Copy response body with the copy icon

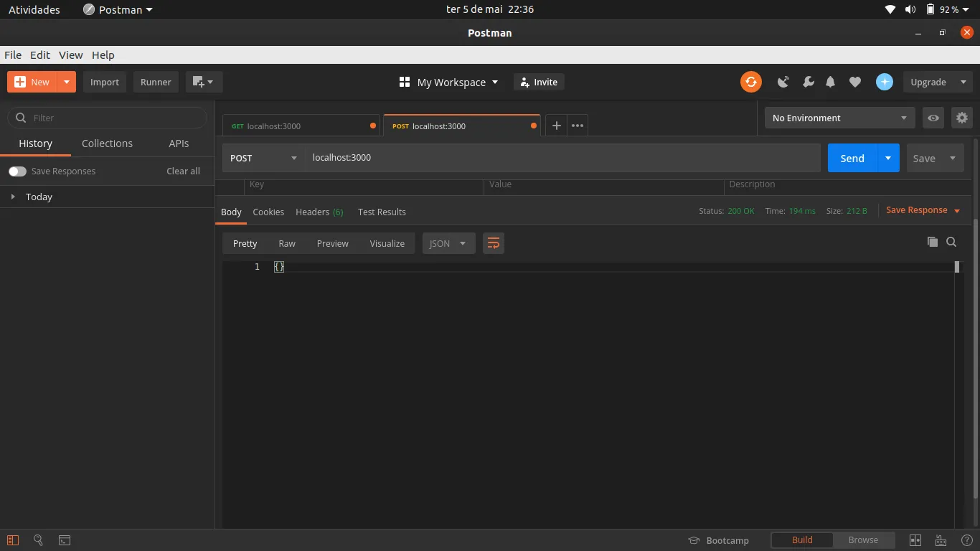click(x=932, y=242)
